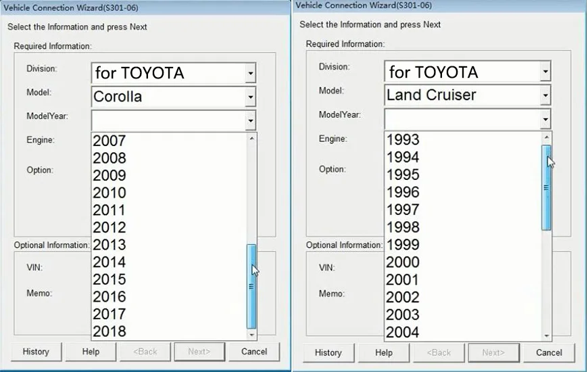Click scrollbar thumb in Corolla year list
This screenshot has width=588, height=372.
pyautogui.click(x=251, y=286)
